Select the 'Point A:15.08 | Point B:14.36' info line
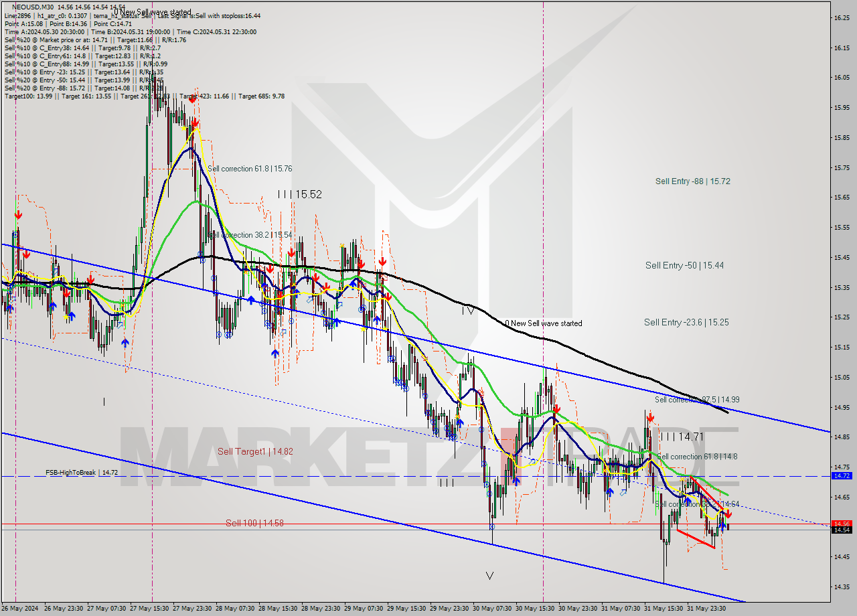The image size is (857, 616). (x=68, y=23)
